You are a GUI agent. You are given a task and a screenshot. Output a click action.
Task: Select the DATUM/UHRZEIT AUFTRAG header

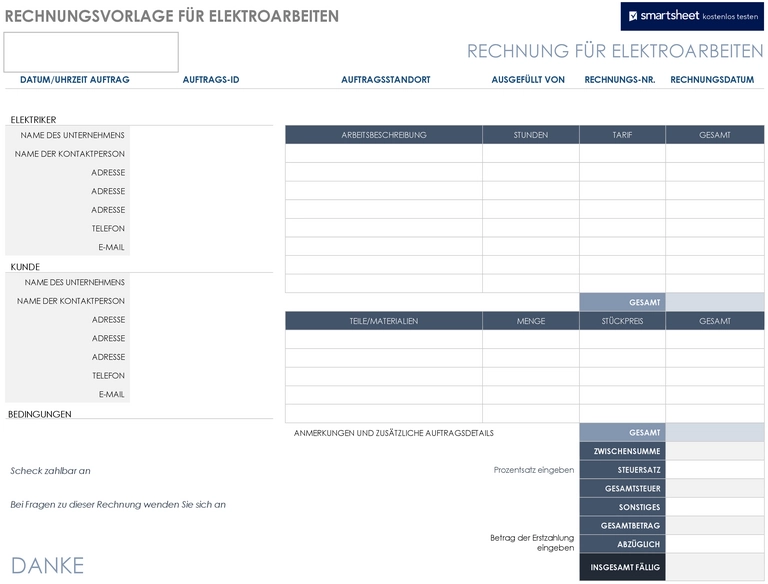tap(75, 80)
